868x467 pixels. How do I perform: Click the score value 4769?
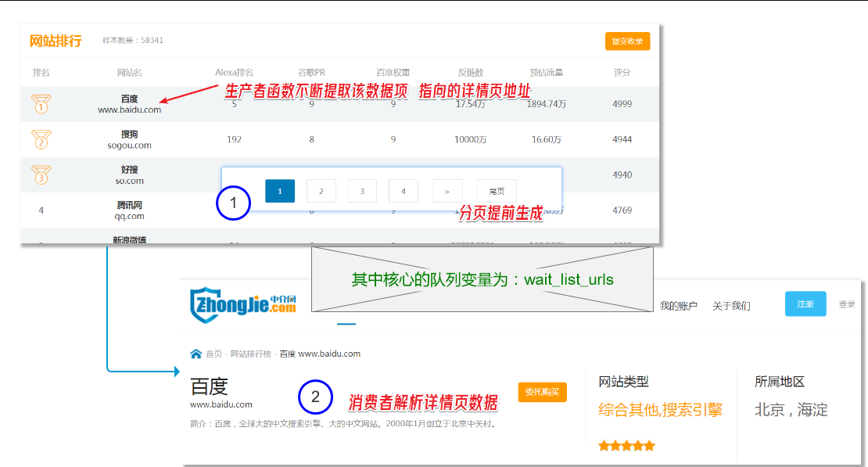click(x=622, y=210)
